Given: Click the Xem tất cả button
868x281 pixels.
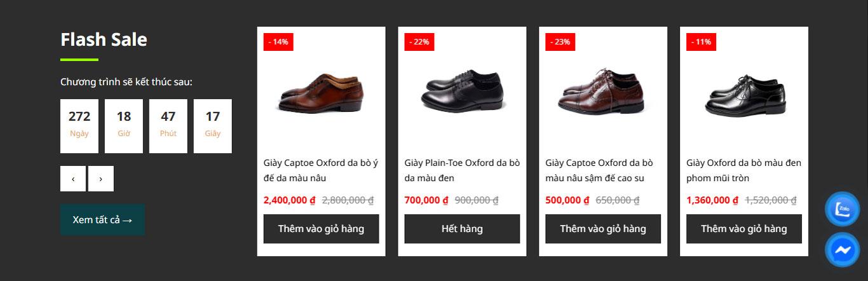Looking at the screenshot, I should (x=102, y=220).
